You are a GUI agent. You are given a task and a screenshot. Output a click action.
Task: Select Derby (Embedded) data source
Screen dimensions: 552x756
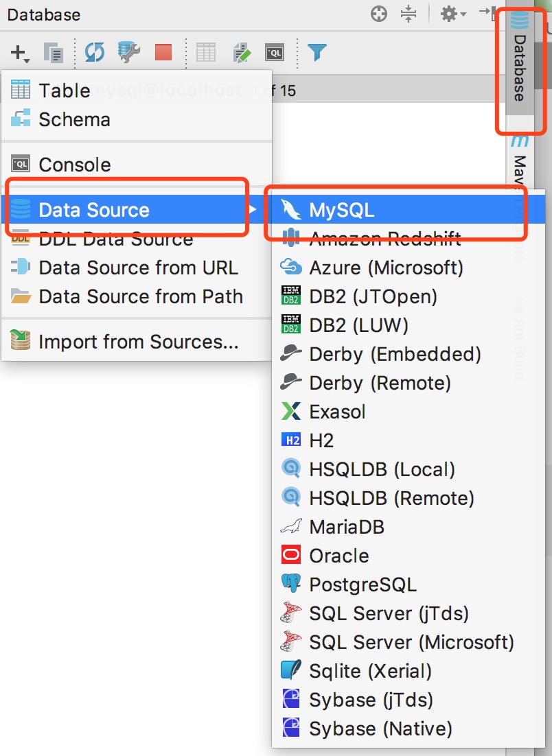tap(409, 354)
